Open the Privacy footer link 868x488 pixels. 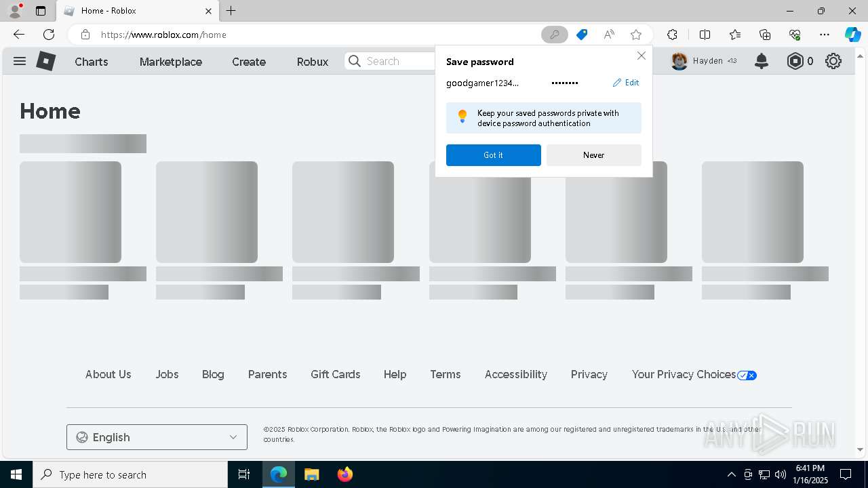pyautogui.click(x=589, y=374)
